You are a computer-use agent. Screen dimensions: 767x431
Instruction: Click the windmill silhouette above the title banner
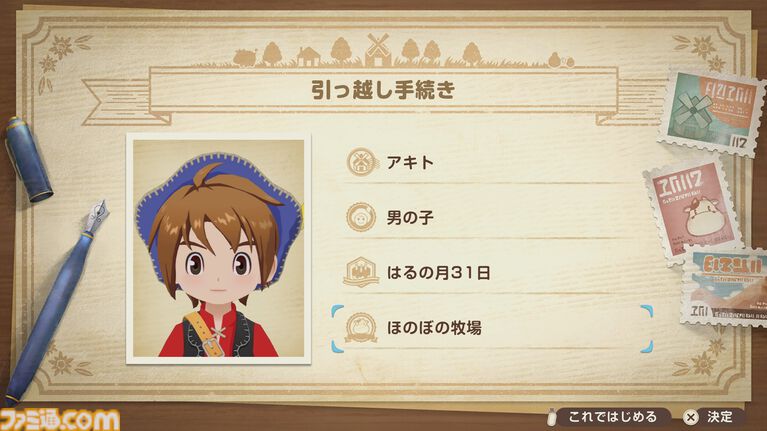click(378, 50)
